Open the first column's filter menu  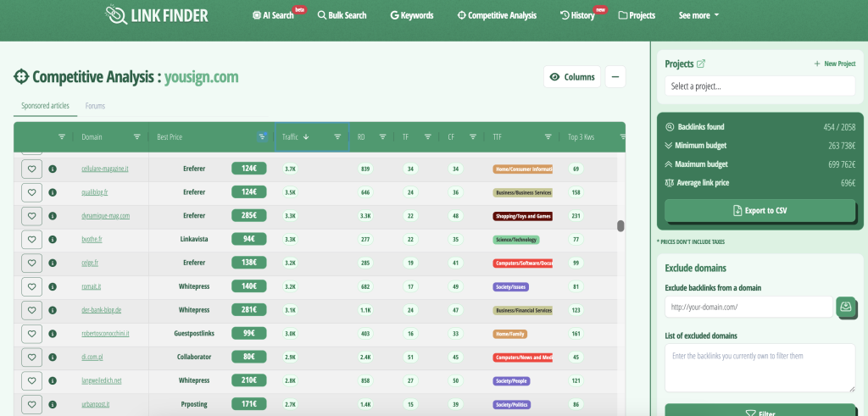pos(61,136)
